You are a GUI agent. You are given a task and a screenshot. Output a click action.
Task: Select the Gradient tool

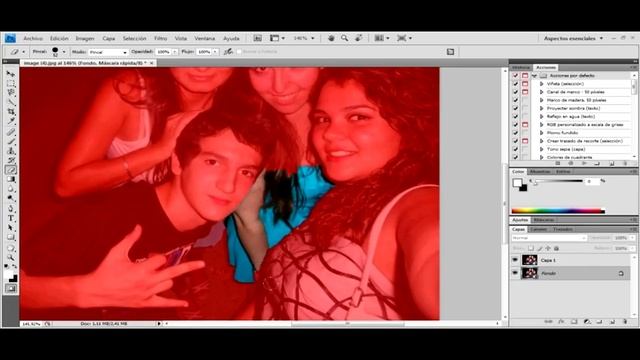tap(11, 180)
